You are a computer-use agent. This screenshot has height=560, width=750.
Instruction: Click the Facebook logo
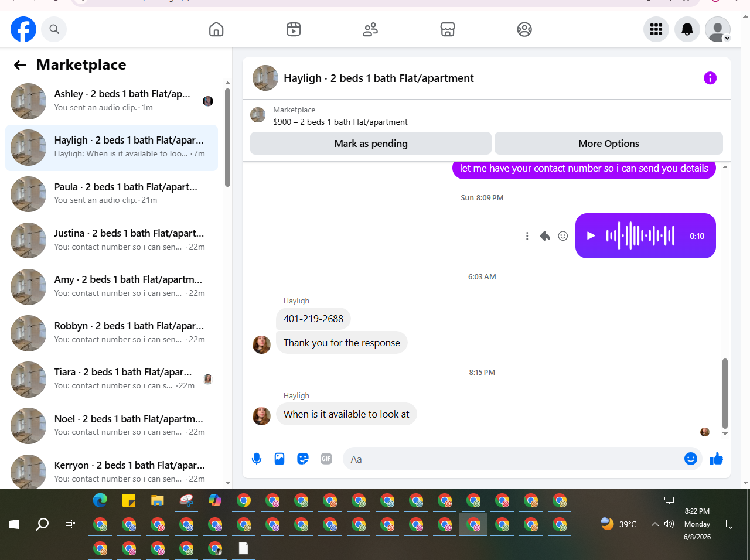23,29
